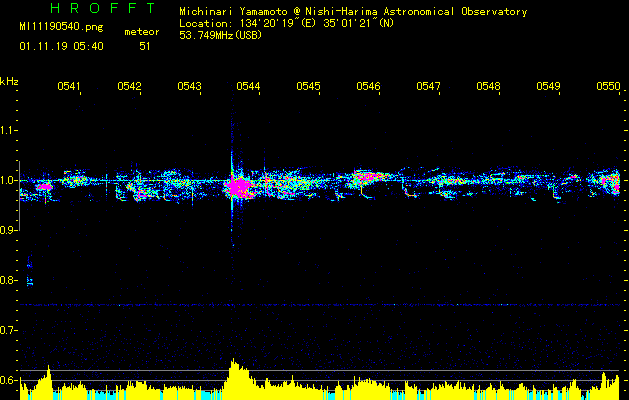The height and width of the screenshot is (400, 629).
Task: Click the 0541 time marker
Action: point(69,86)
